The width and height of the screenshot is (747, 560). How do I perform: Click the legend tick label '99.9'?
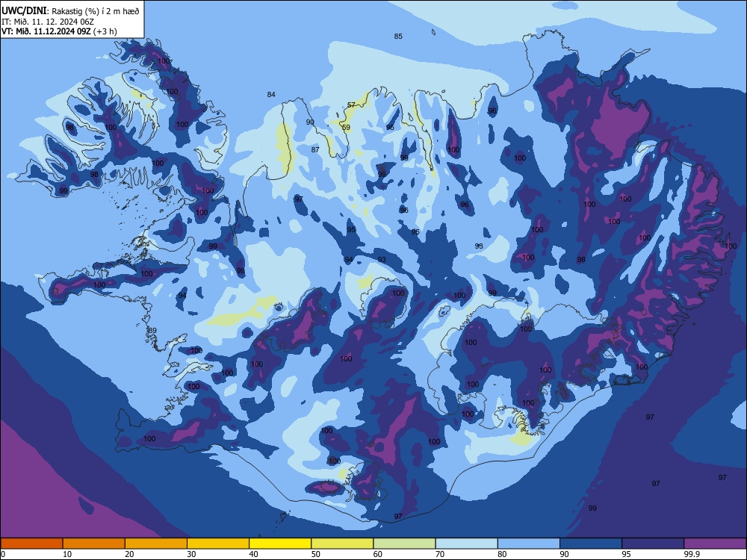point(691,554)
